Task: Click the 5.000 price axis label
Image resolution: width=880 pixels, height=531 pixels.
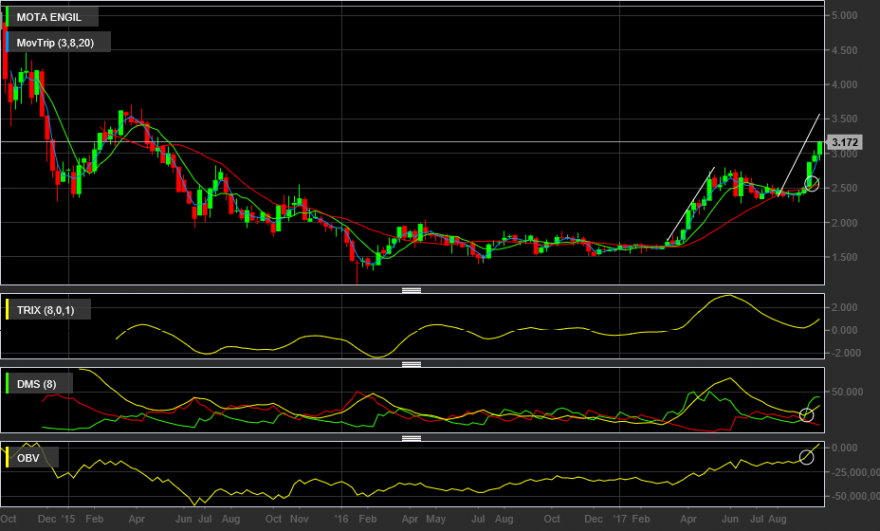Action: click(845, 15)
